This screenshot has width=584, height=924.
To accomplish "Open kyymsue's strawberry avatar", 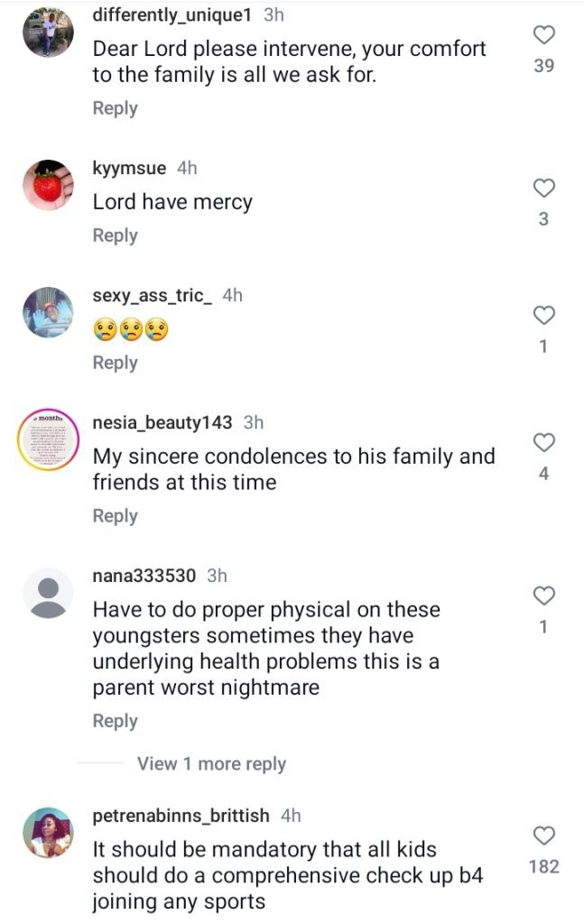I will (x=48, y=185).
